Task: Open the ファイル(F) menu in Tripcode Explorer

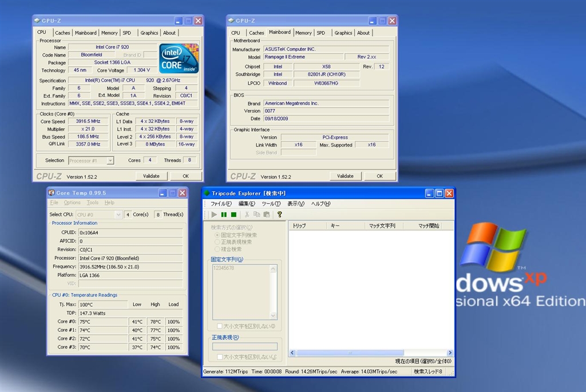Action: pos(221,204)
